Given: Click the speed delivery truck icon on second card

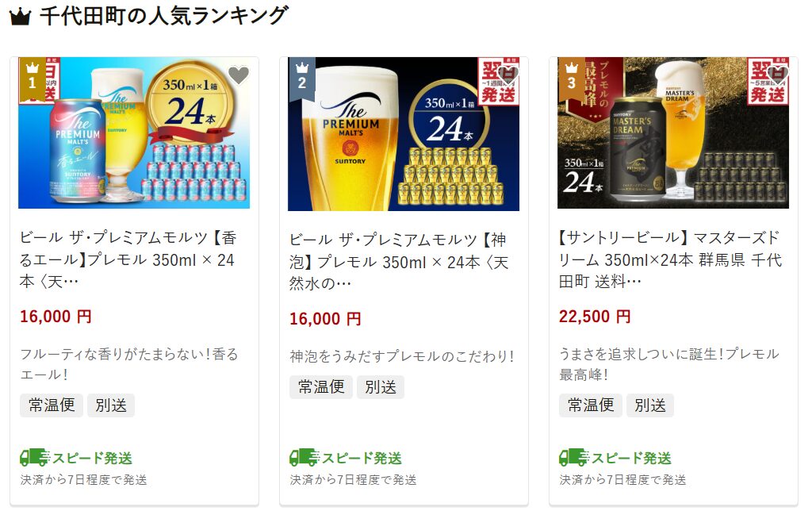Looking at the screenshot, I should tap(304, 458).
